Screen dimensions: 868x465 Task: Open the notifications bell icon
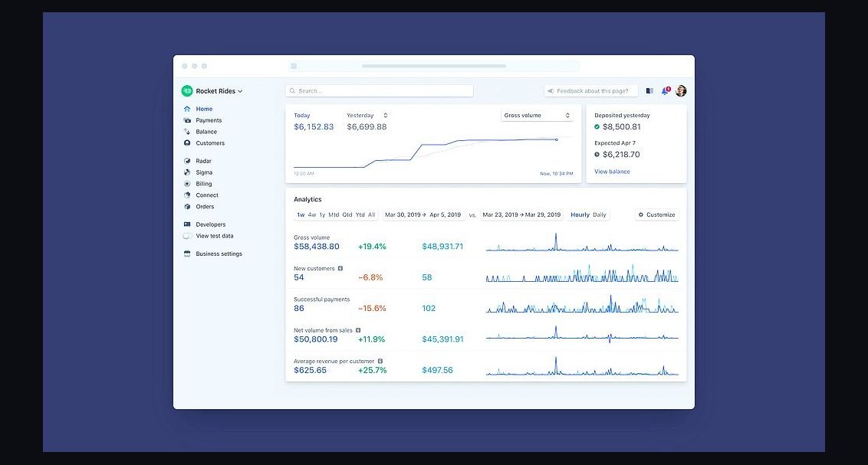point(665,90)
